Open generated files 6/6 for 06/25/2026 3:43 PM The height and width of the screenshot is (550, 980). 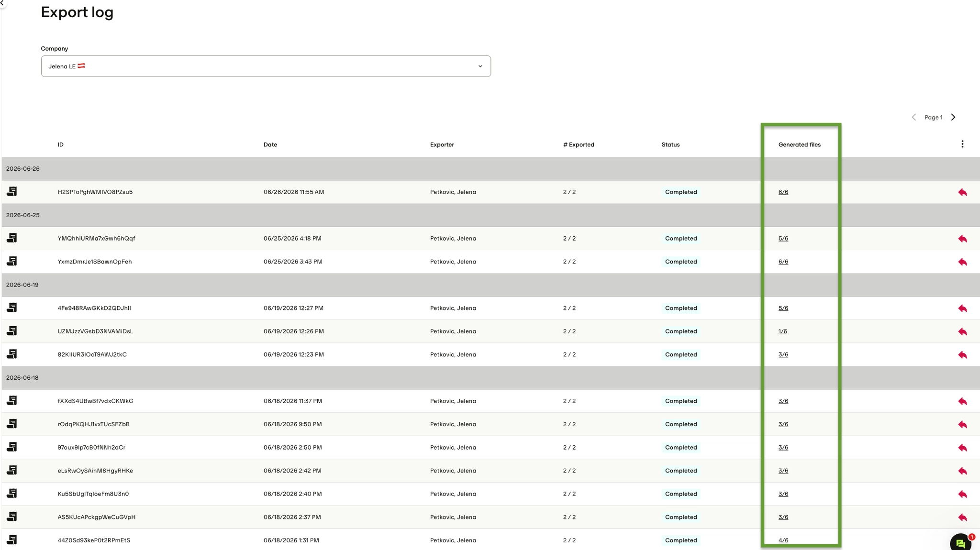783,262
